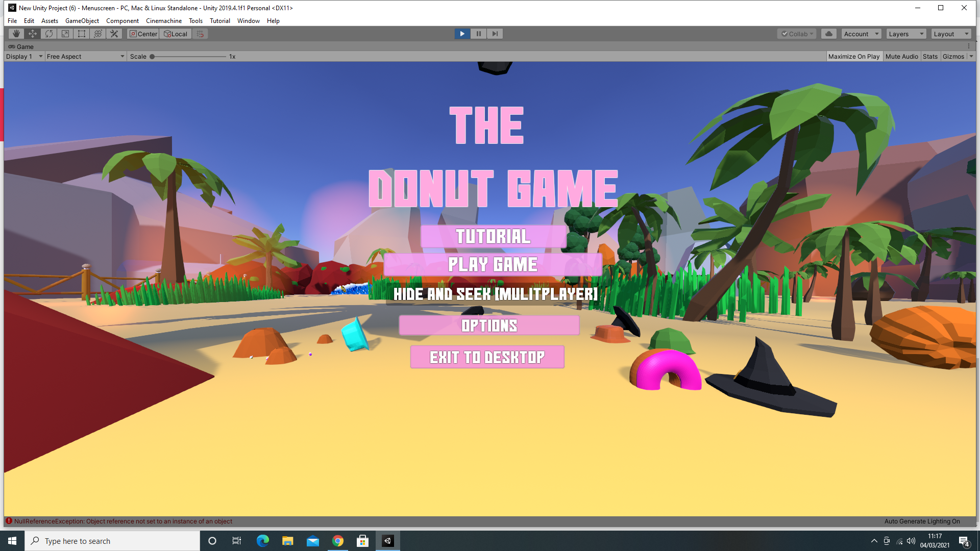Open the Free Aspect resolution dropdown
This screenshot has width=980, height=551.
[84, 56]
